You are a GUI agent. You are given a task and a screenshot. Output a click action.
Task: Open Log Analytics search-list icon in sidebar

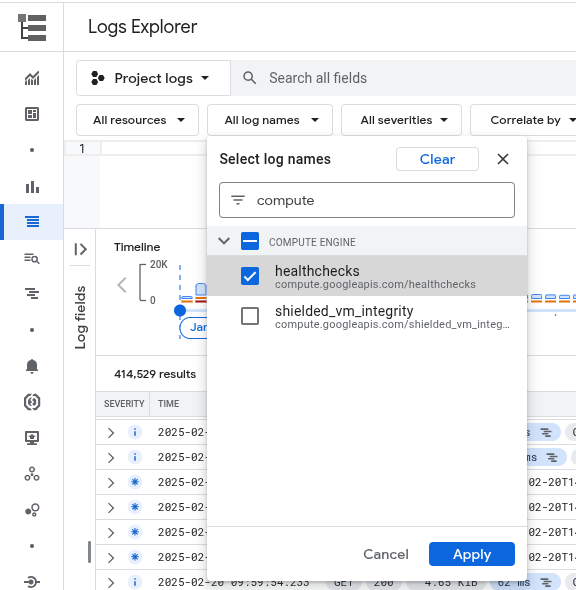coord(32,259)
